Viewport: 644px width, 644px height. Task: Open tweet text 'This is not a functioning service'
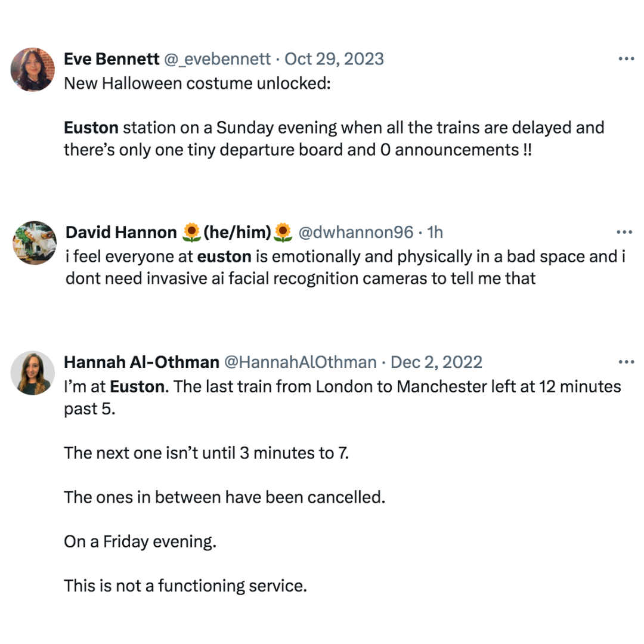click(x=185, y=586)
